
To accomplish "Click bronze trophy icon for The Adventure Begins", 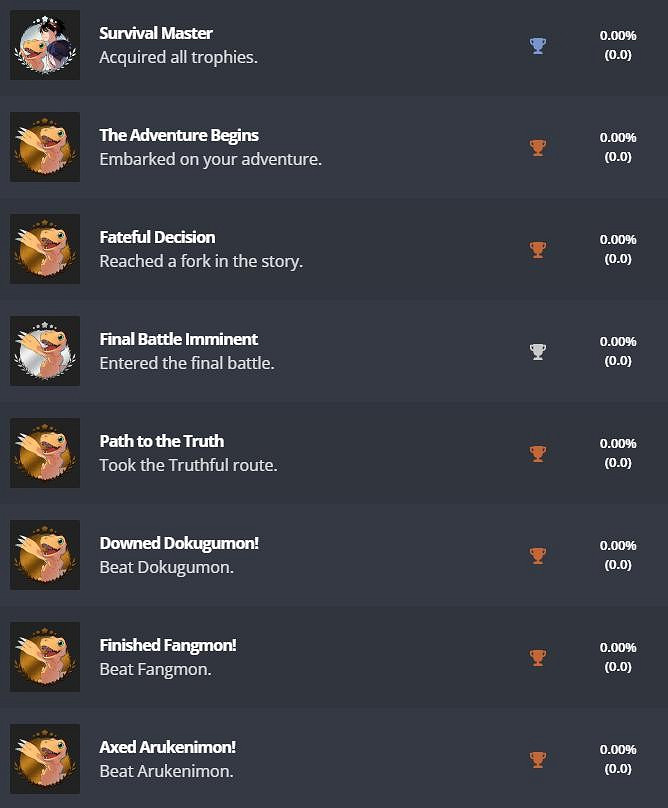I will 538,148.
